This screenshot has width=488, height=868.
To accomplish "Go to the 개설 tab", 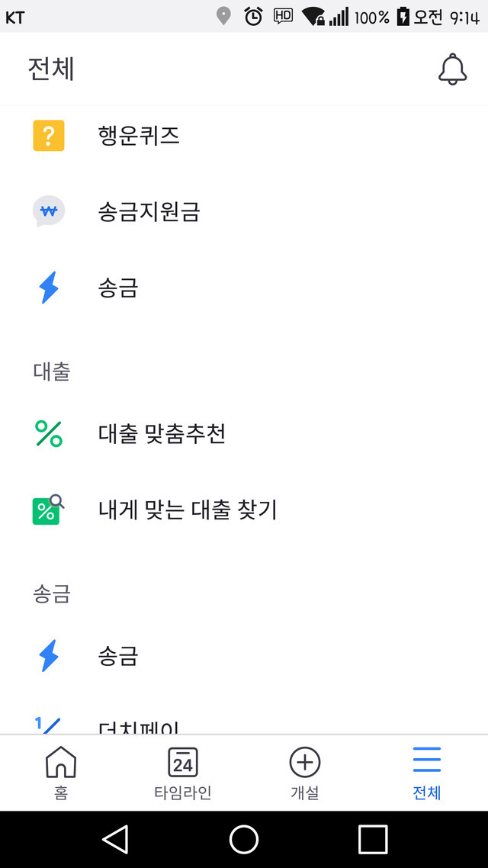I will (305, 772).
